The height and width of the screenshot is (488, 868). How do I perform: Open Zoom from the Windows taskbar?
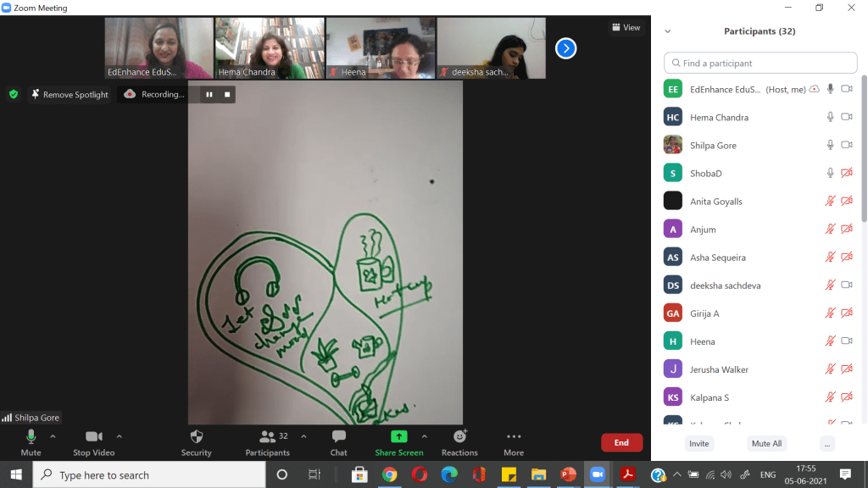[597, 474]
